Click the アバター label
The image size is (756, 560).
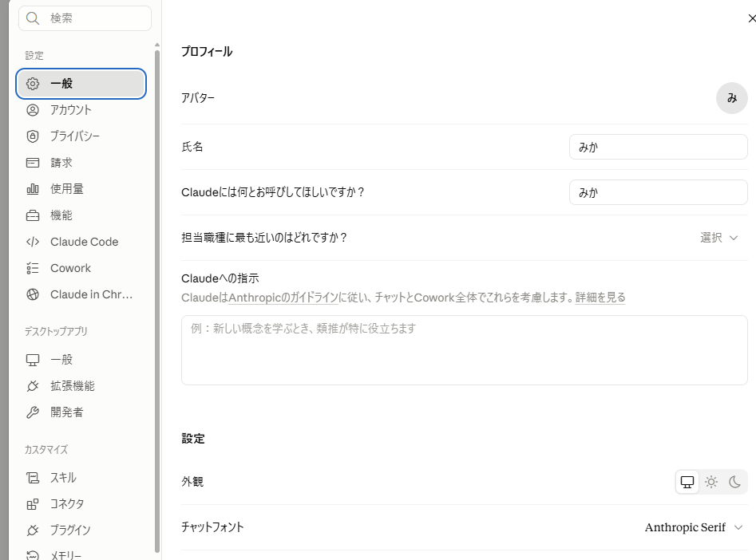[x=198, y=98]
